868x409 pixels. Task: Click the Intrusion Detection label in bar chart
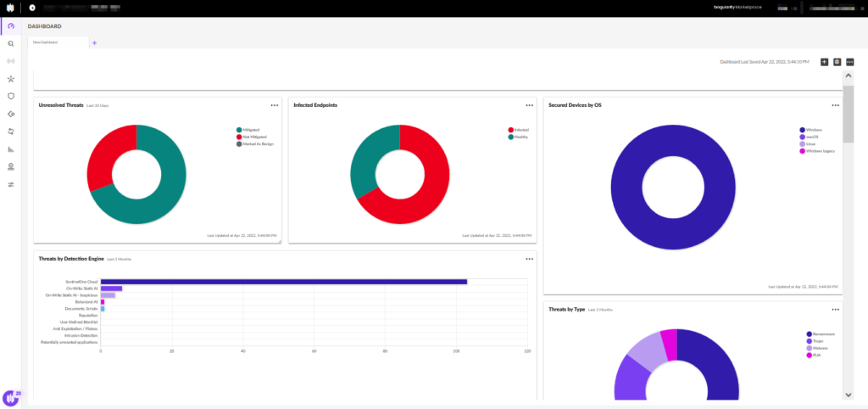pyautogui.click(x=81, y=335)
